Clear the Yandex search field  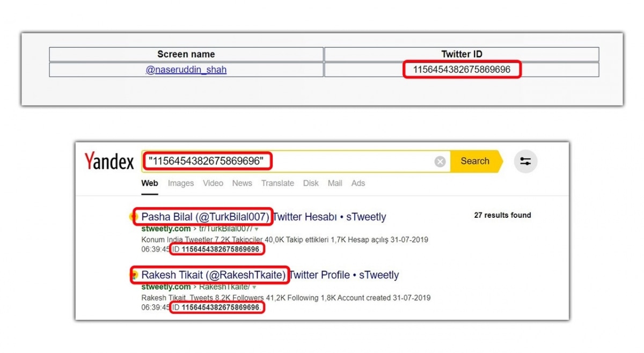tap(440, 161)
